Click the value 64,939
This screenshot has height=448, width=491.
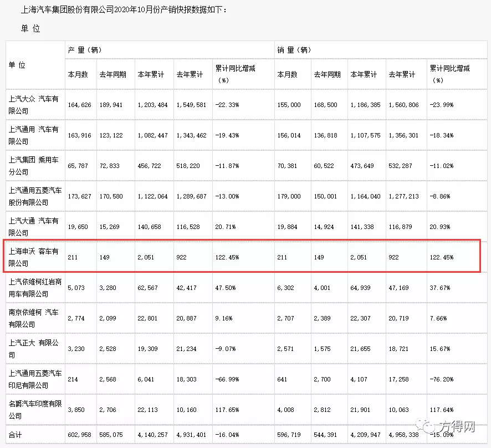[360, 288]
